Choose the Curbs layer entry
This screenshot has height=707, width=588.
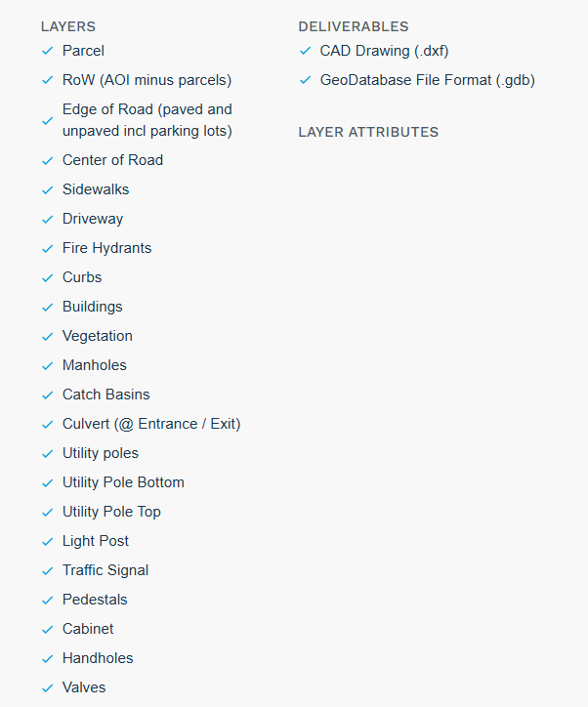[82, 277]
